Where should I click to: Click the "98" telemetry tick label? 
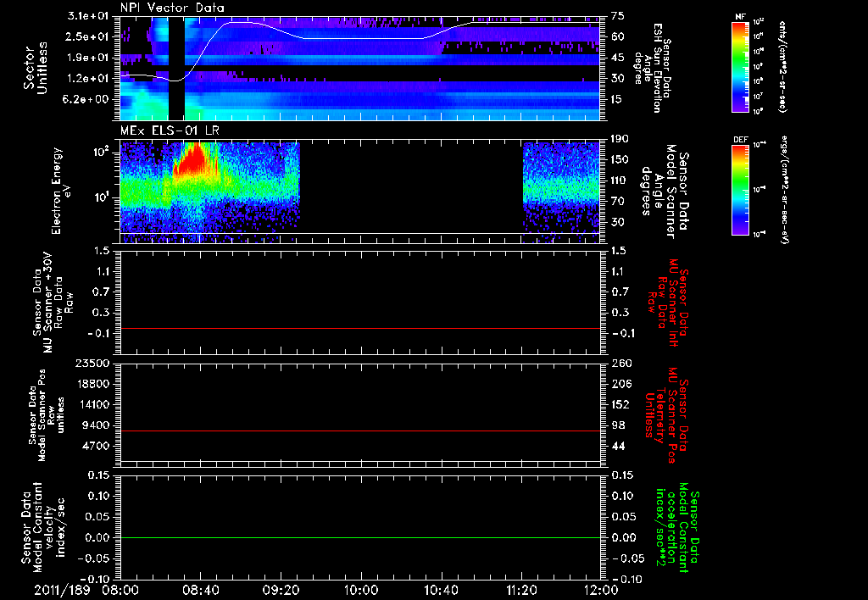618,425
